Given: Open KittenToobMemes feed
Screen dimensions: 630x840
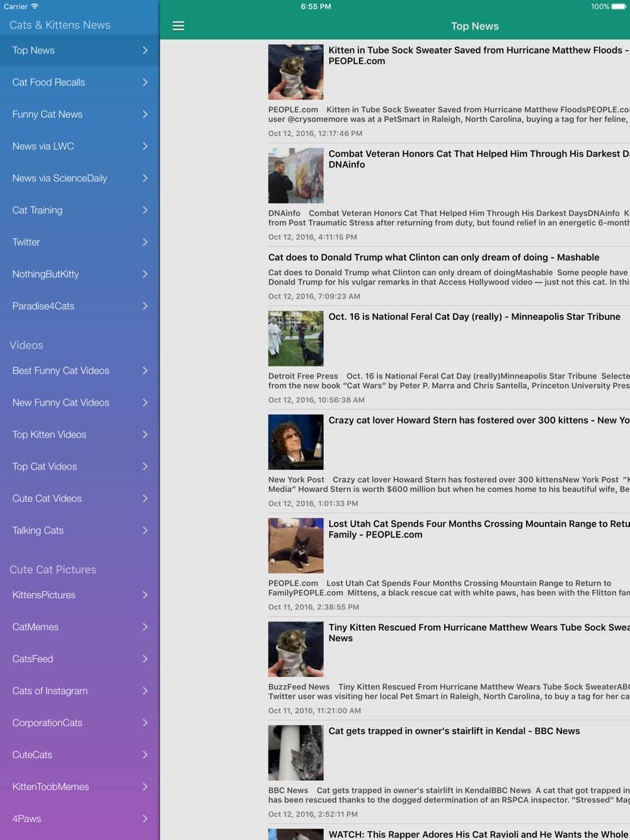Looking at the screenshot, I should pyautogui.click(x=80, y=787).
